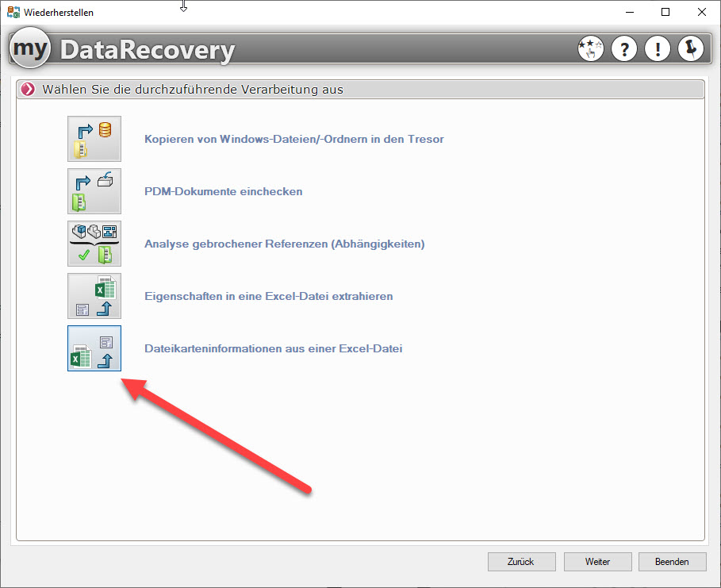
Task: Go back with the Zurück button
Action: pyautogui.click(x=521, y=562)
